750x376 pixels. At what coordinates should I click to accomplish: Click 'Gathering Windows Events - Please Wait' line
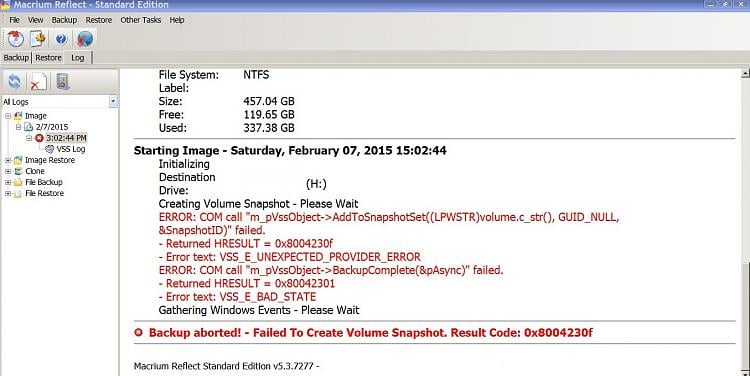pos(259,310)
